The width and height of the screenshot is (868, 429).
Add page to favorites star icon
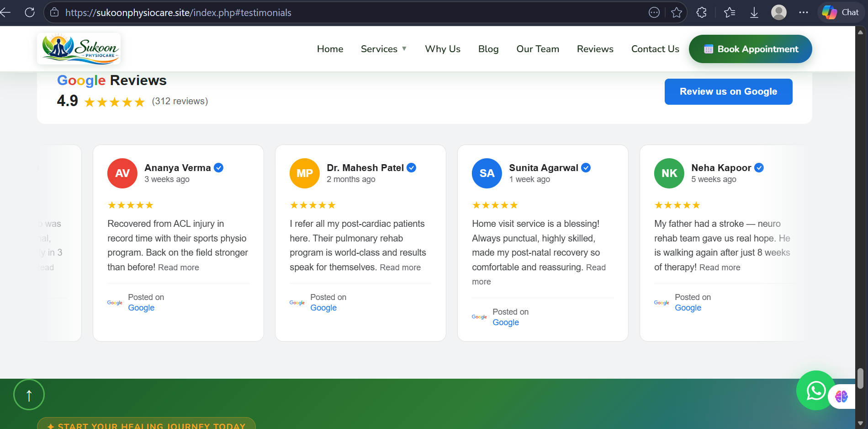click(x=677, y=13)
